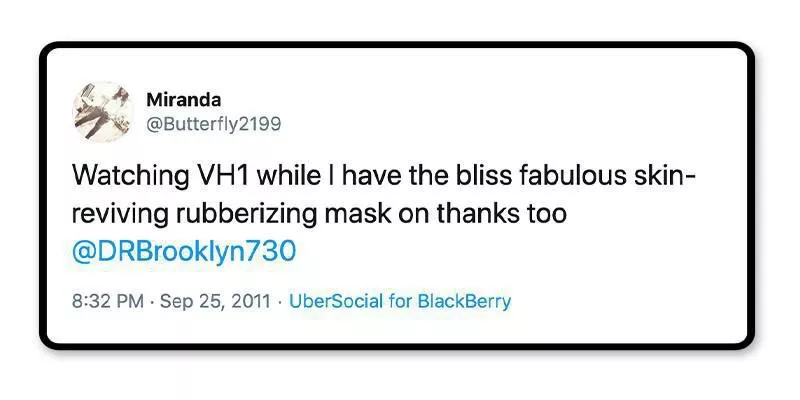The height and width of the screenshot is (400, 800).
Task: Click the 8:32 PM timestamp
Action: (108, 302)
